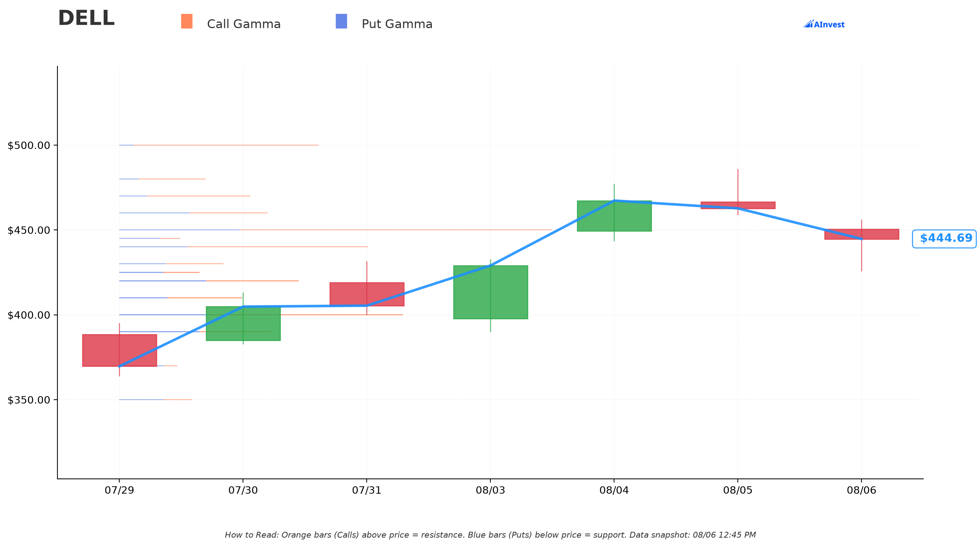
Task: Select the green 07/30 candlestick body
Action: click(x=243, y=323)
